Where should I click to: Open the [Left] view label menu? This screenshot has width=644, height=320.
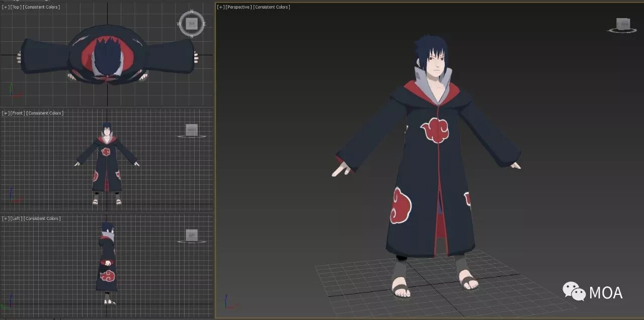point(16,219)
